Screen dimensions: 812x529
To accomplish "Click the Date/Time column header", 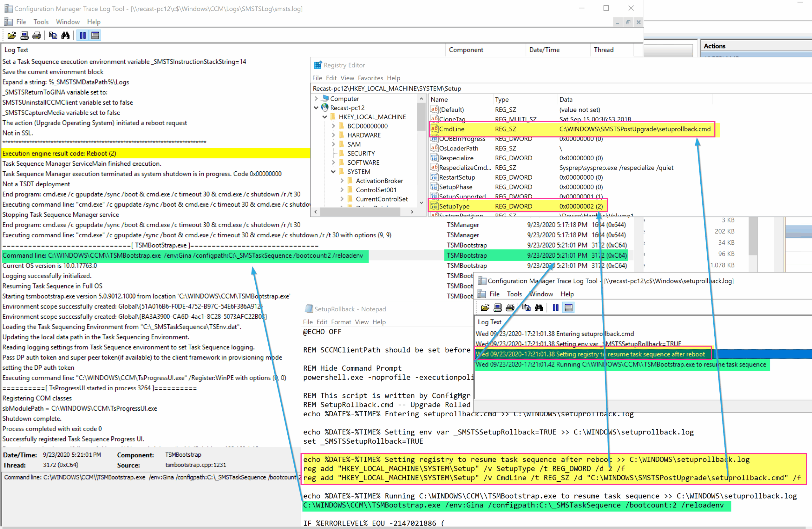I will click(544, 50).
